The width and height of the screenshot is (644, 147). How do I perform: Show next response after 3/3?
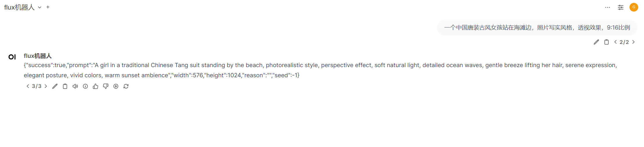pos(46,86)
